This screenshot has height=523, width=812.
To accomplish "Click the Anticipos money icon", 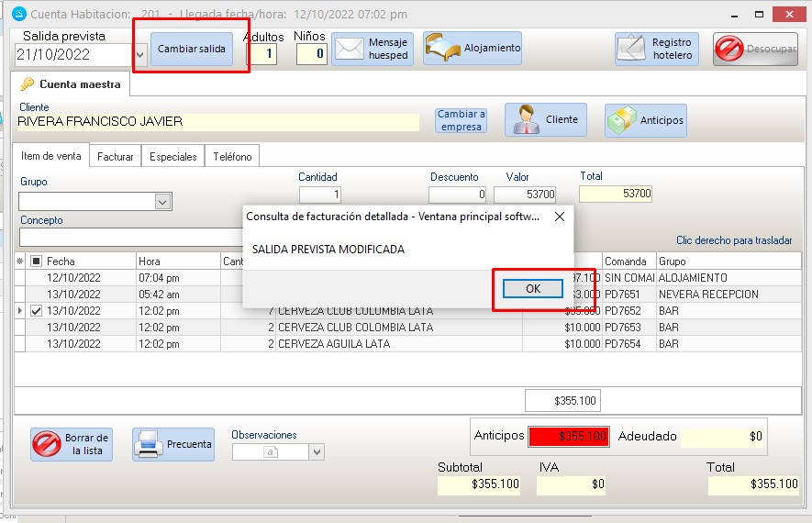I will (621, 119).
